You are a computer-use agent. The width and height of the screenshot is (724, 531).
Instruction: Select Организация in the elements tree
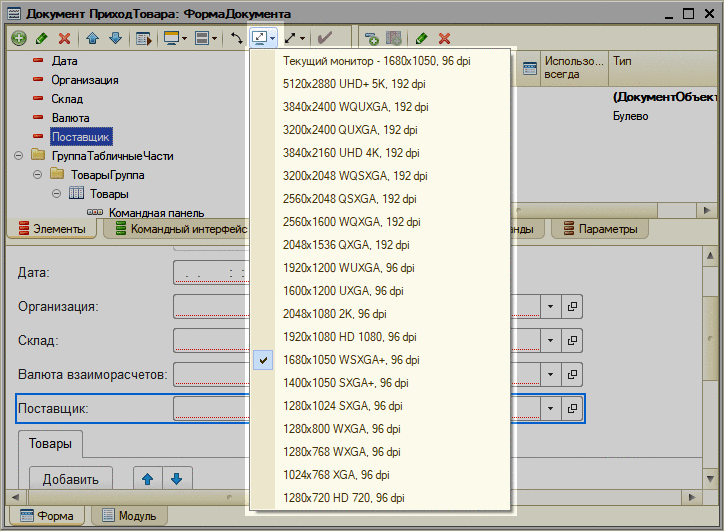coord(85,80)
